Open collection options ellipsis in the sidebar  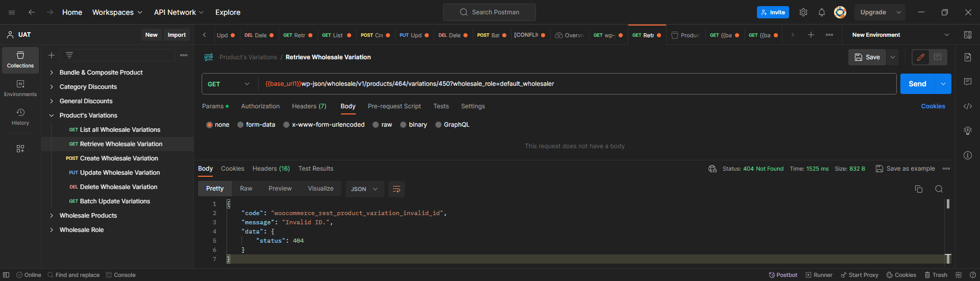tap(184, 55)
